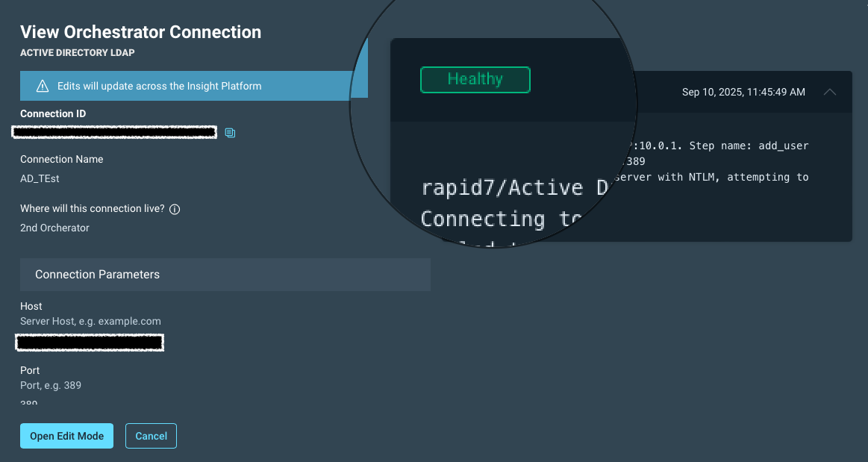Click info icon beside connection live question

click(x=175, y=209)
